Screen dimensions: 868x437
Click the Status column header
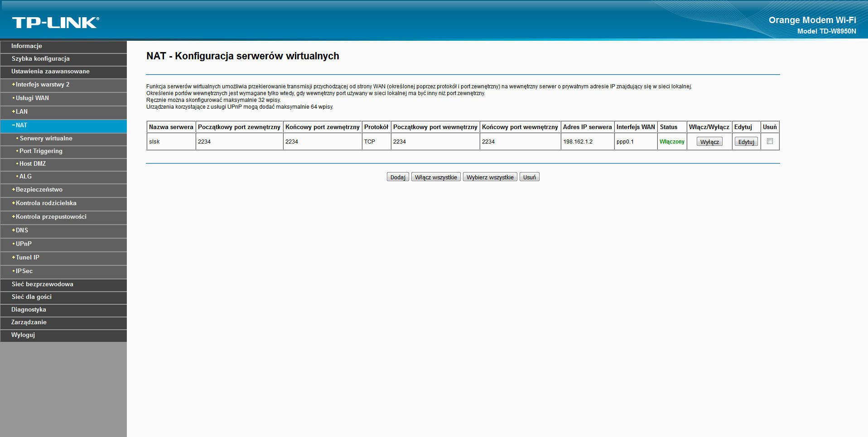pos(672,127)
